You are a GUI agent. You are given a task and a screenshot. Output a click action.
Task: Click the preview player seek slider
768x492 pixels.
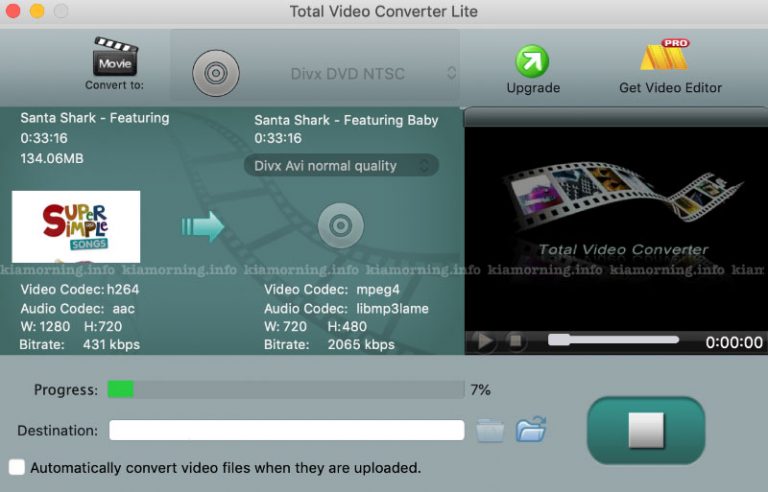click(613, 340)
